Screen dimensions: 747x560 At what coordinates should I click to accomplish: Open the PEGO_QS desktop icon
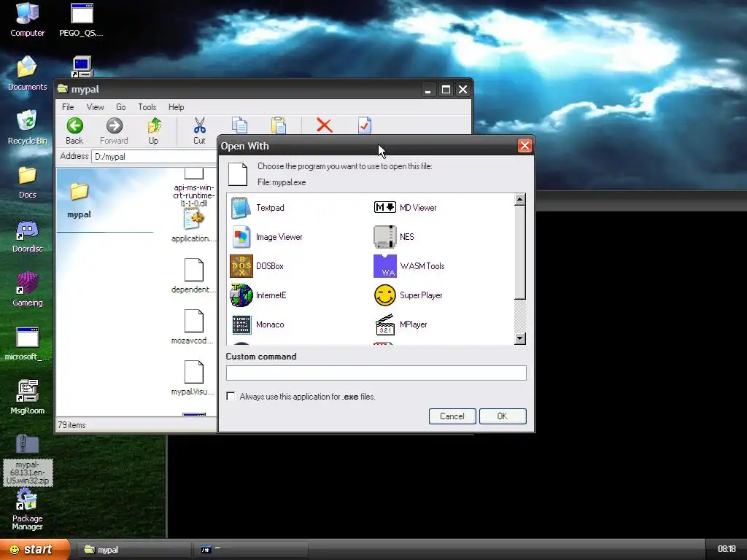click(81, 20)
